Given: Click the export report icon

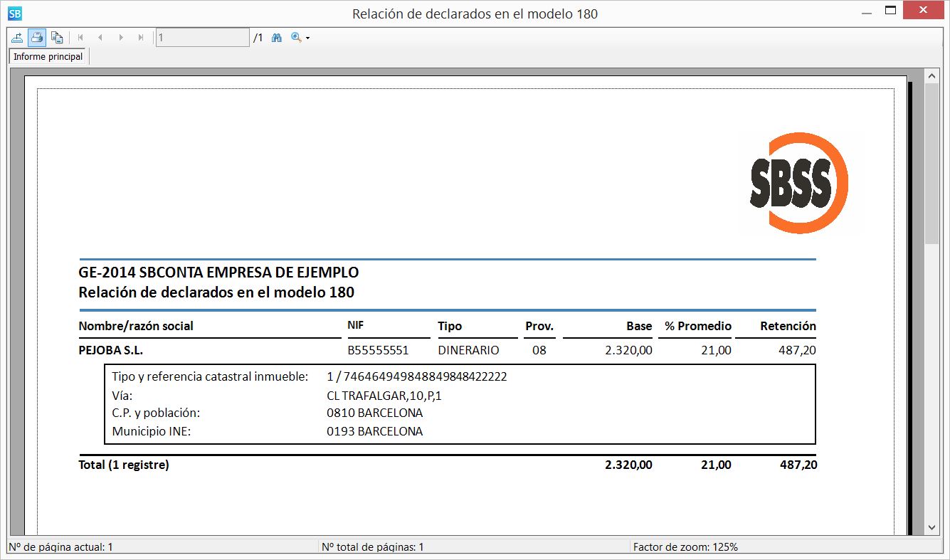Looking at the screenshot, I should click(17, 37).
